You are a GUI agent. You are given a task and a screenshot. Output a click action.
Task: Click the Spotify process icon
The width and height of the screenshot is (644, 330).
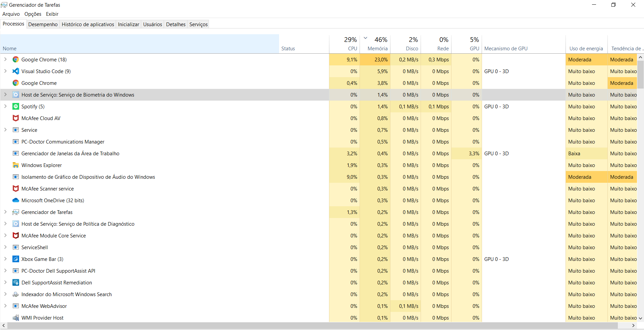point(15,106)
